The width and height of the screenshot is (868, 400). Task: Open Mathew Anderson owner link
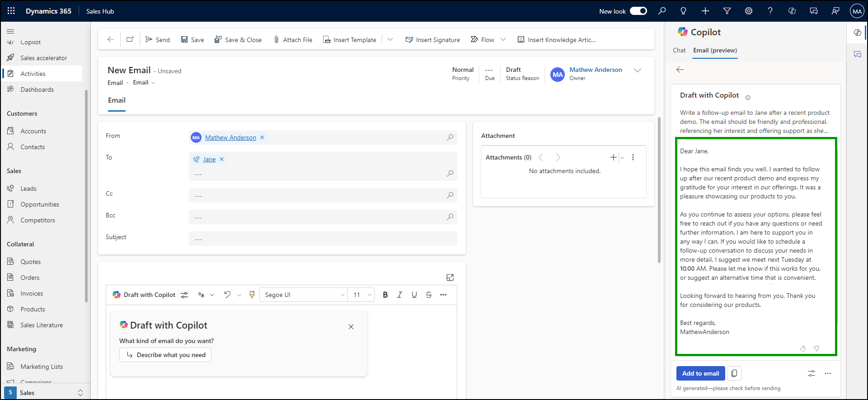[x=596, y=70]
